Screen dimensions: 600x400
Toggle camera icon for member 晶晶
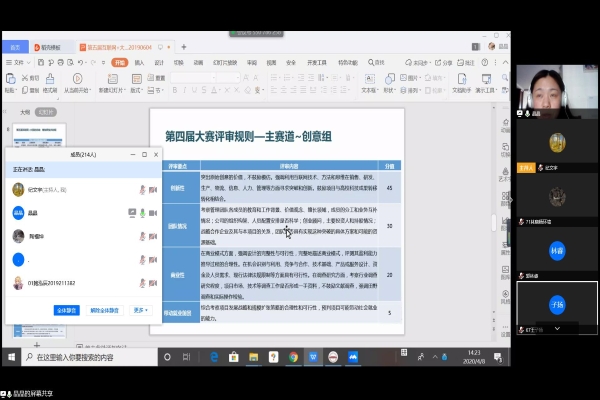(x=153, y=213)
